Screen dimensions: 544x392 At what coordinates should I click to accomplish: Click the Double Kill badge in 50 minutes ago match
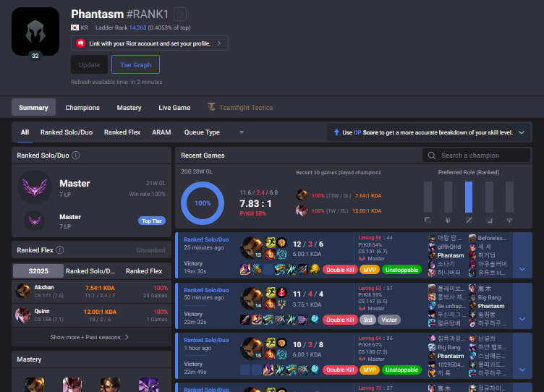[x=340, y=320]
